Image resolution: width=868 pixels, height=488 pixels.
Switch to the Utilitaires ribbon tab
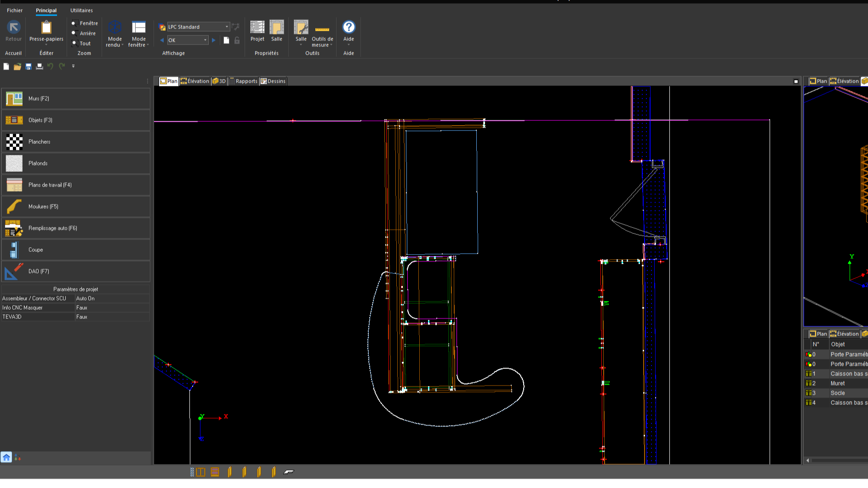(81, 10)
